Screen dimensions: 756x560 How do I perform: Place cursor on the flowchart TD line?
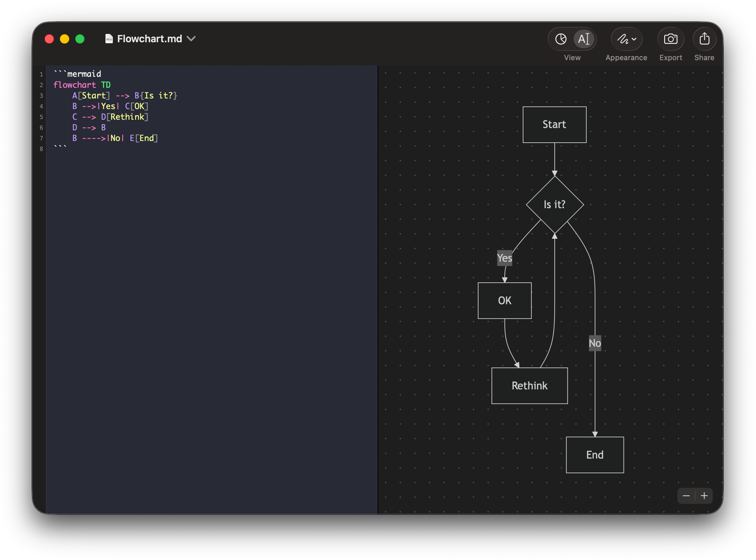82,85
